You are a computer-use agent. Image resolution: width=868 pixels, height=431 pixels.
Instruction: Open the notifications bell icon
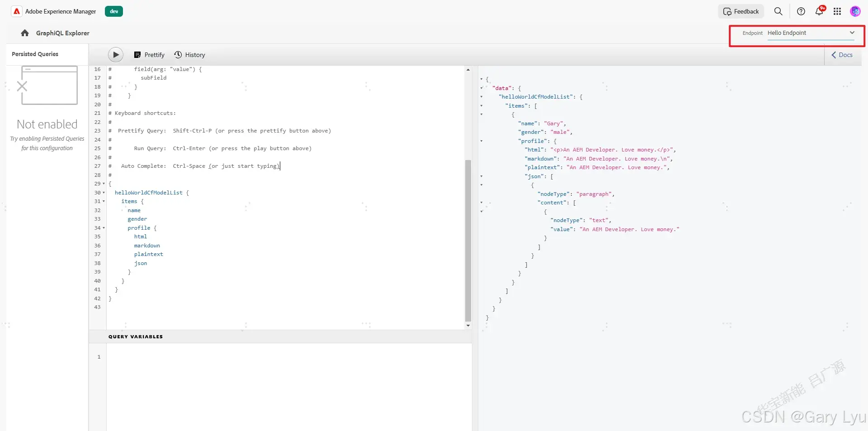click(x=819, y=11)
